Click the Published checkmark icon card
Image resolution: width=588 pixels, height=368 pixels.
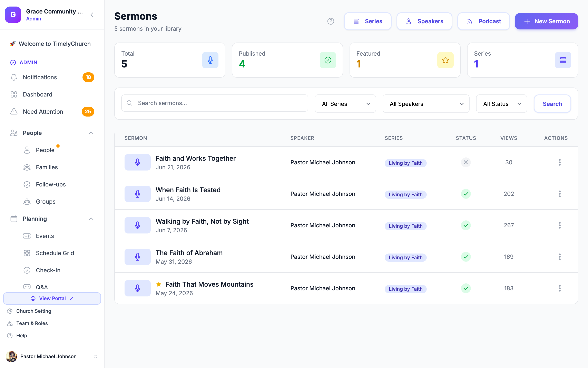tap(328, 60)
